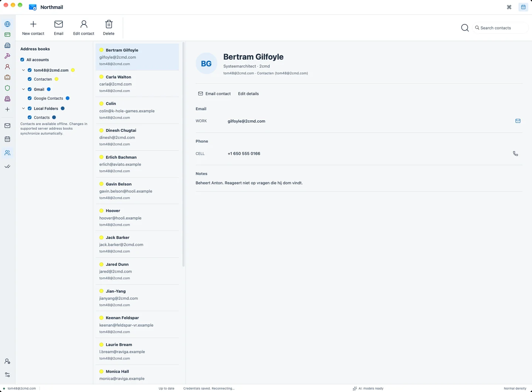Toggle the Contacten address book checkbox
532x392 pixels.
(30, 79)
